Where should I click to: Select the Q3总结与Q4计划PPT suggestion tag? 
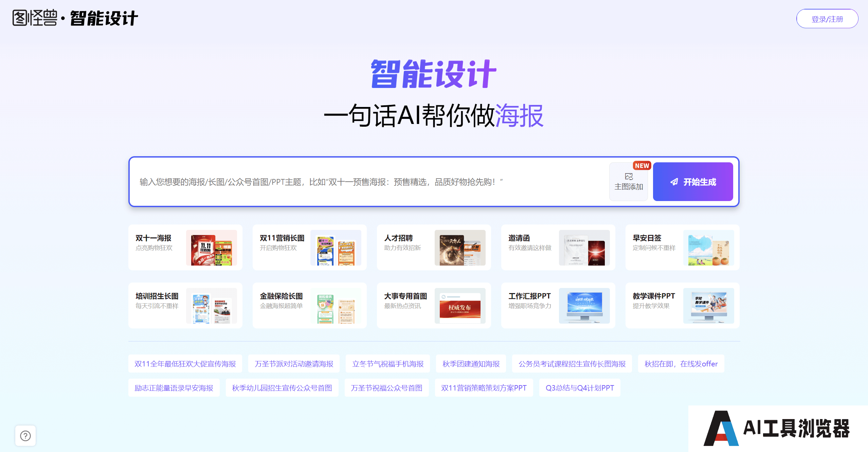point(579,388)
